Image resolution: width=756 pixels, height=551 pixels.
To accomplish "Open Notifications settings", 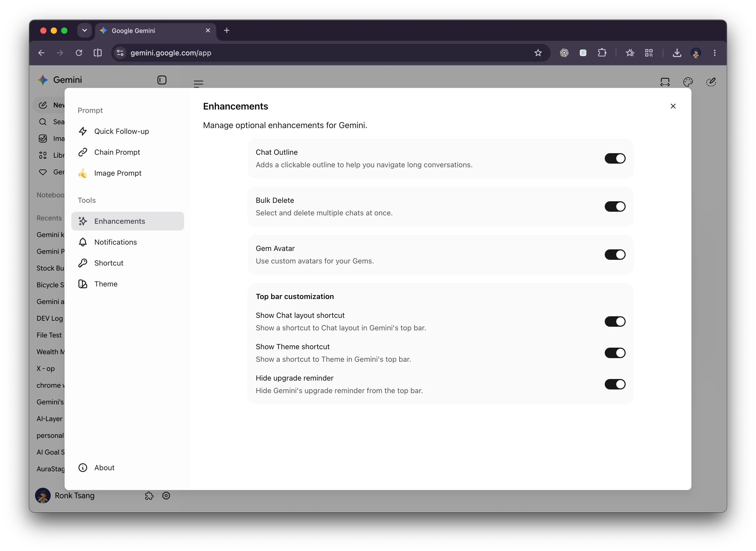I will coord(128,242).
